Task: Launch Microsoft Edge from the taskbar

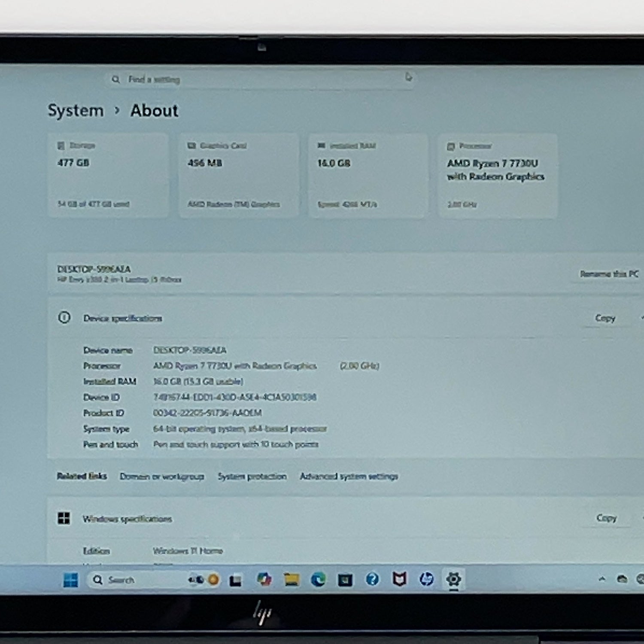Action: 318,580
